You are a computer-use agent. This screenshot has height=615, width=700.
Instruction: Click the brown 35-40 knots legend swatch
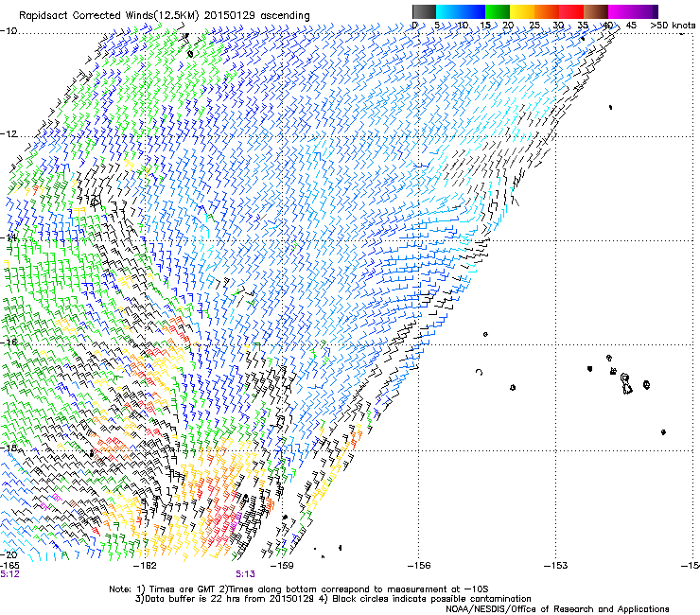pyautogui.click(x=596, y=11)
